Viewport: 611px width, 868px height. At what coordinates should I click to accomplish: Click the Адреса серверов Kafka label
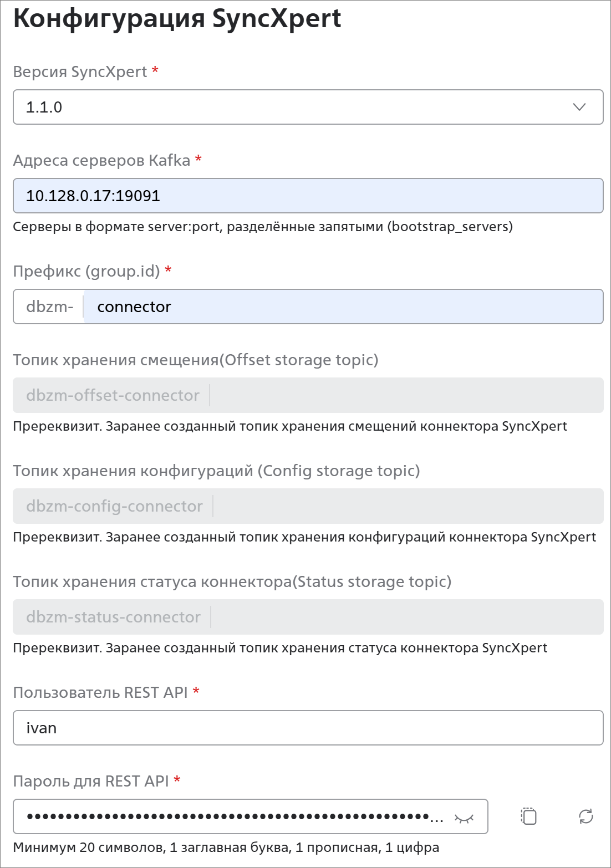(x=102, y=161)
